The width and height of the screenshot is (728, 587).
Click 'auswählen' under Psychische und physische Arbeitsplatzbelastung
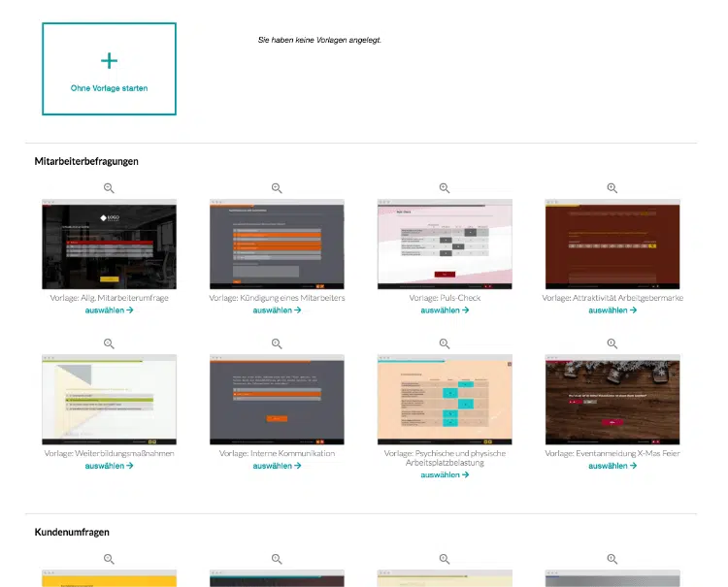[x=445, y=474]
